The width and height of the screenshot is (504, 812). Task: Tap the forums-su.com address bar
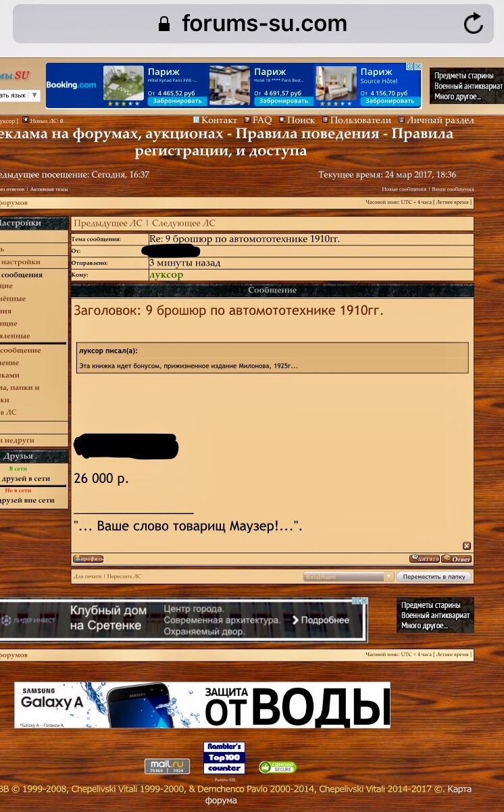[x=263, y=25]
